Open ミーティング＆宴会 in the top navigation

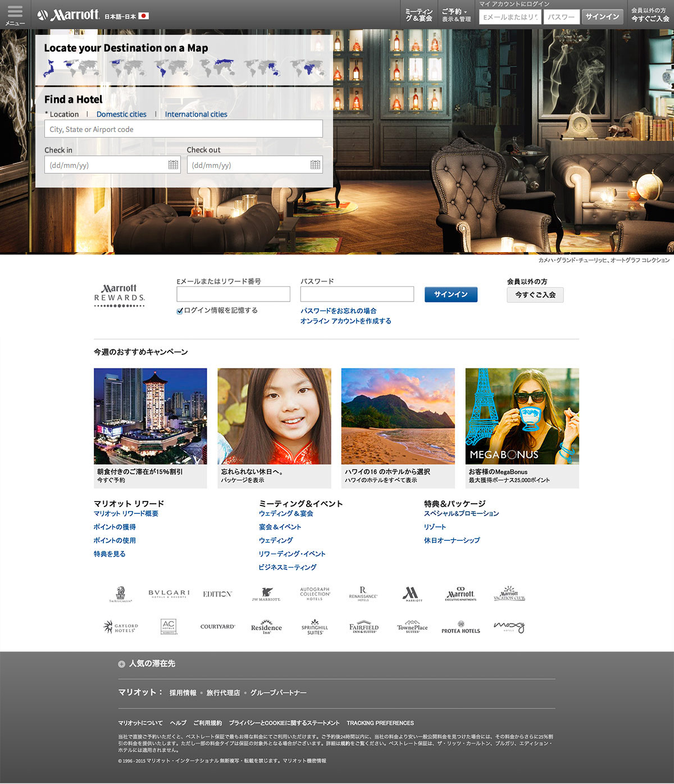tap(418, 15)
